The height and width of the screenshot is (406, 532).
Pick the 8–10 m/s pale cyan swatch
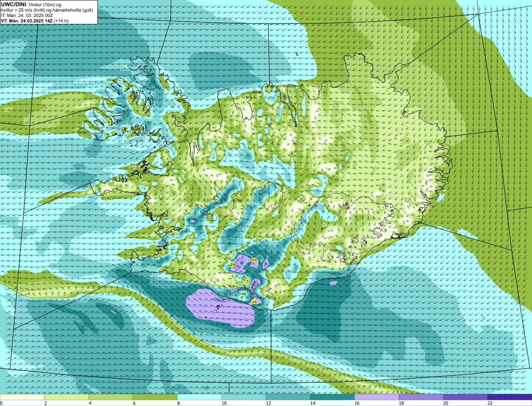click(199, 397)
